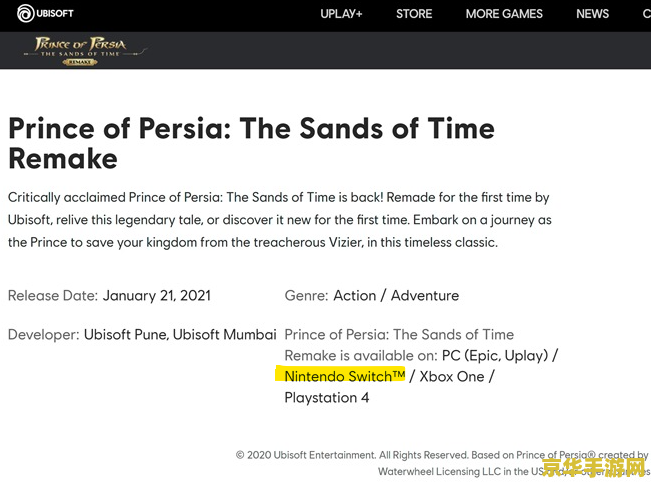Select the January 21, 2021 release date

(157, 296)
